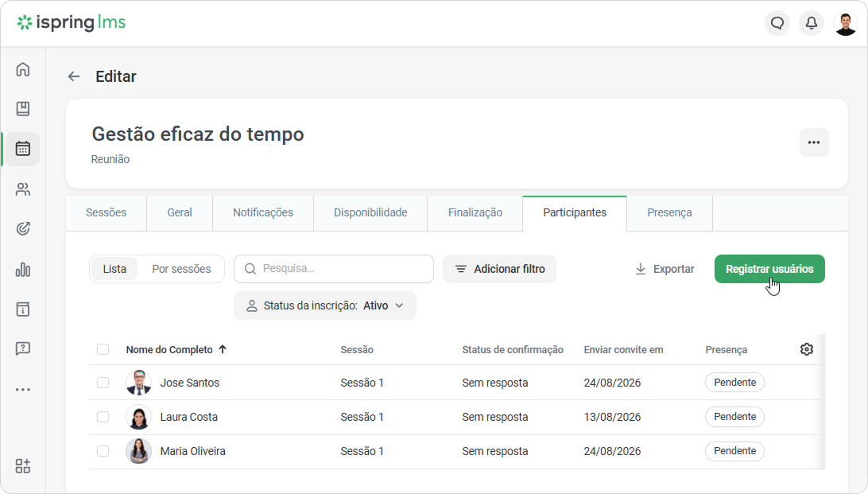Tick the checkbox for Laura Costa
Screen dimensions: 868x494
tap(103, 417)
